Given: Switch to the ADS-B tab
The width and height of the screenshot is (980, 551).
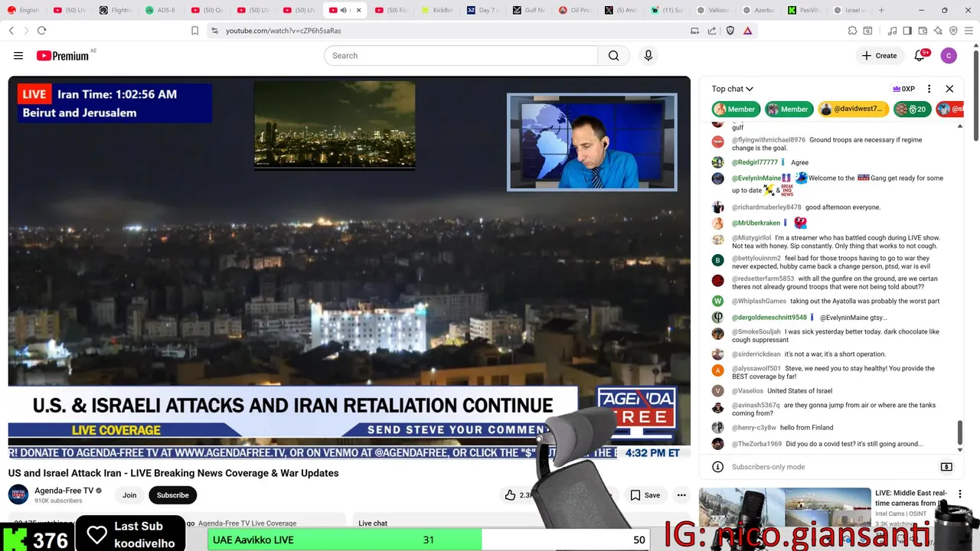Looking at the screenshot, I should click(x=162, y=10).
